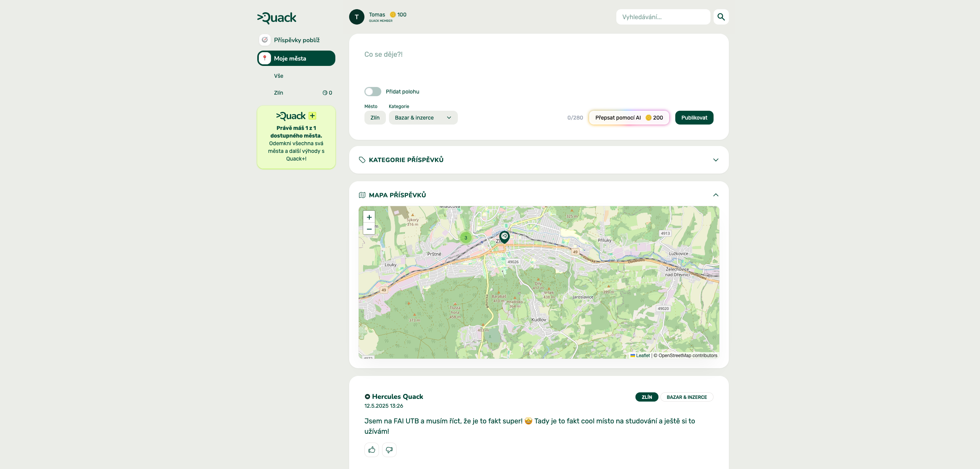
Task: Toggle the Přidat polohu switch
Action: 372,92
